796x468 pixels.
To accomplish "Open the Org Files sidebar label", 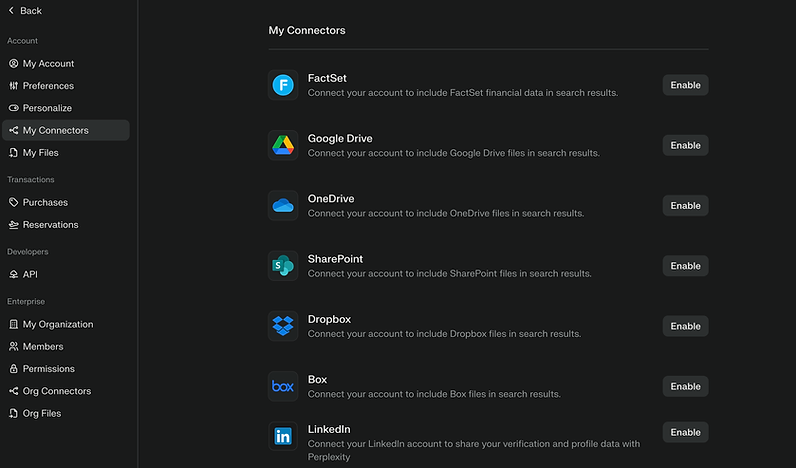I will point(42,414).
